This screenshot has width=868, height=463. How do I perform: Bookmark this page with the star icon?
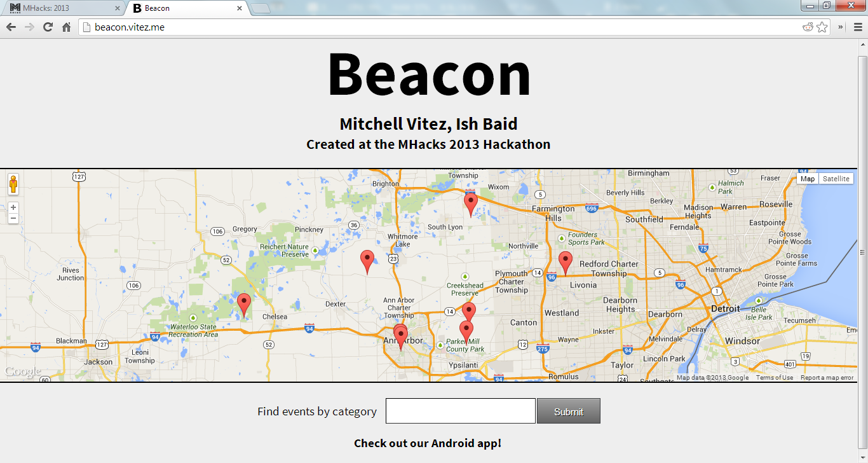[822, 27]
